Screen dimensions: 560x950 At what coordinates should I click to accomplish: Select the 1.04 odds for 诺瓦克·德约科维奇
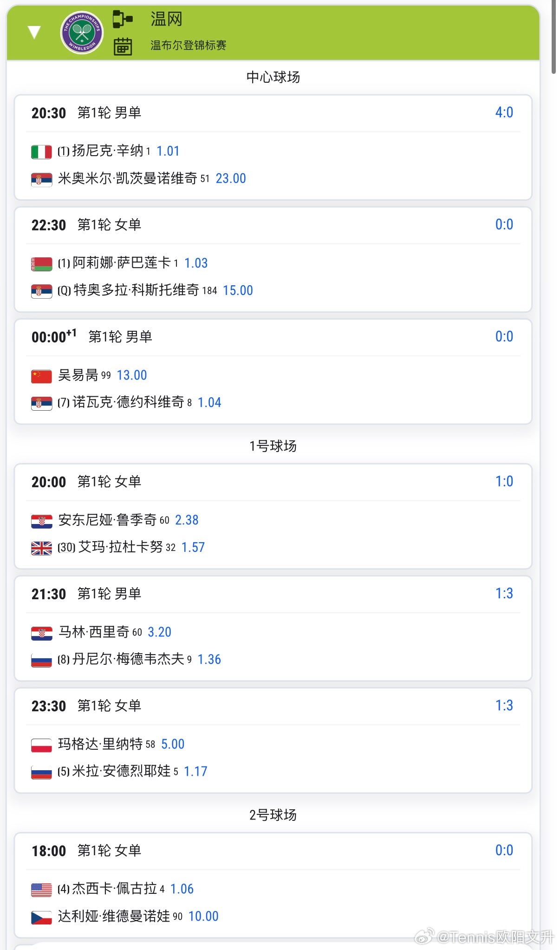pos(209,403)
